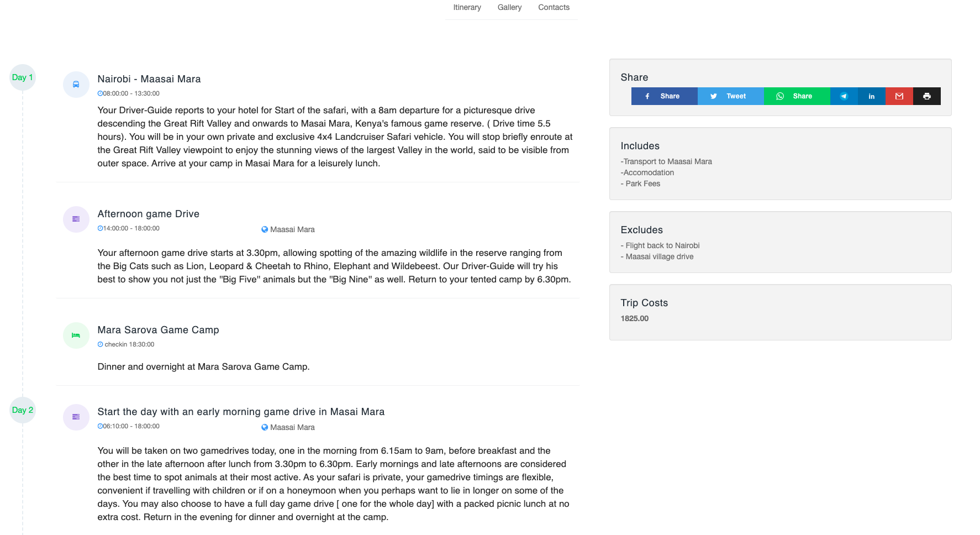Share the itinerary via WhatsApp
The width and height of the screenshot is (980, 535).
797,96
